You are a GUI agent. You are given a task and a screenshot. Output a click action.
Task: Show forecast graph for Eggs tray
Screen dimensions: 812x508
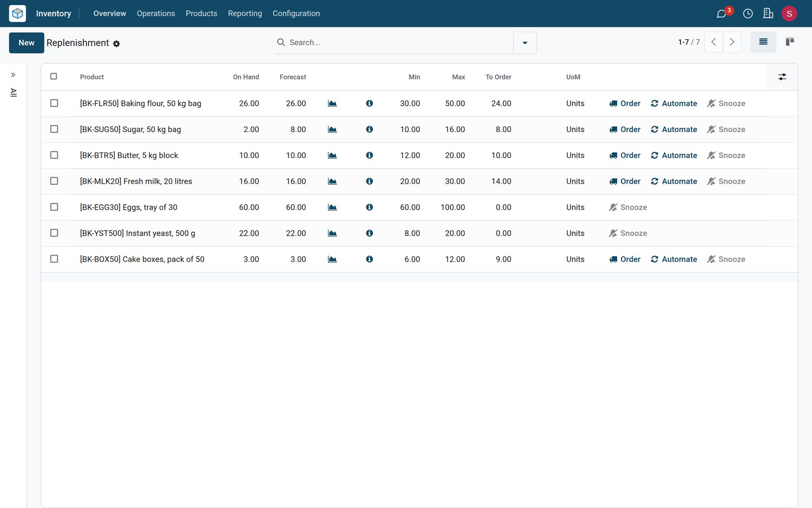pyautogui.click(x=332, y=207)
